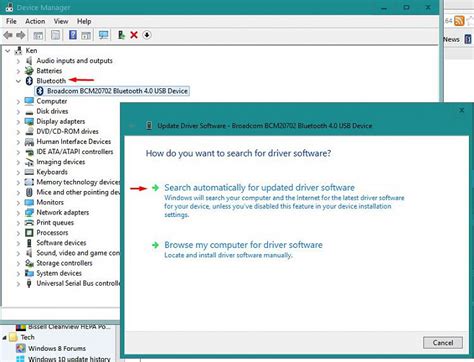Select IDE ATA/ATAPI controllers category
The width and height of the screenshot is (474, 362).
75,152
